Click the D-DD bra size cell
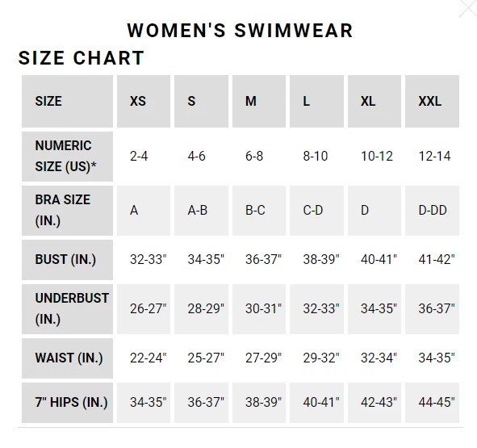477x448 pixels. pyautogui.click(x=432, y=211)
